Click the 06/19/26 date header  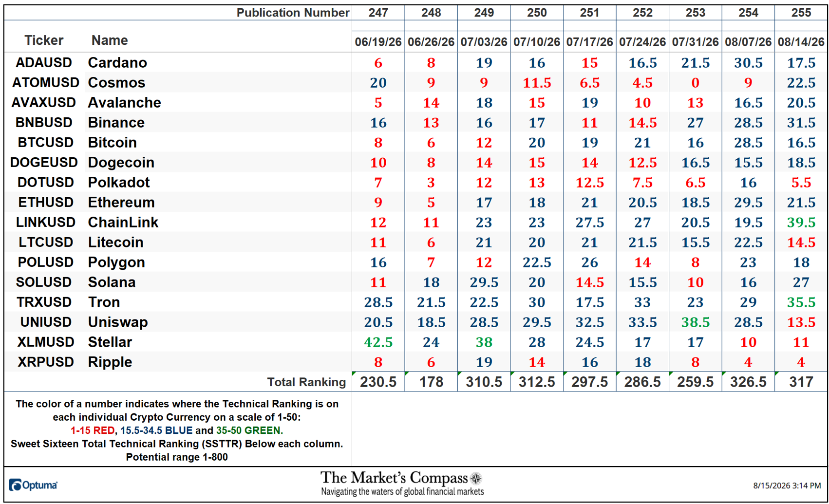pos(378,42)
